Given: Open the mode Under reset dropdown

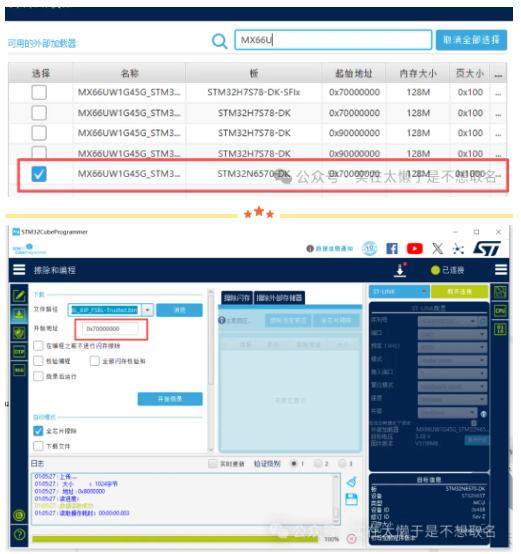Looking at the screenshot, I should pos(452,360).
